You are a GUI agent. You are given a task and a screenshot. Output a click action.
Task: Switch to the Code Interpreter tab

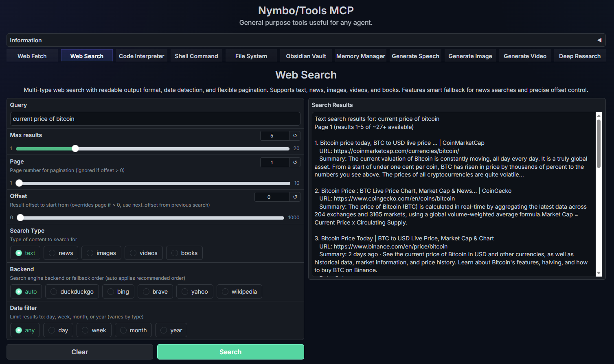(141, 56)
